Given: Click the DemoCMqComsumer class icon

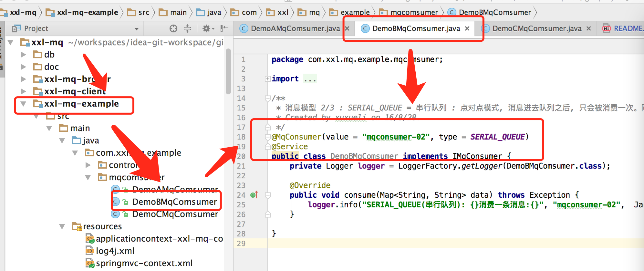Looking at the screenshot, I should click(115, 214).
